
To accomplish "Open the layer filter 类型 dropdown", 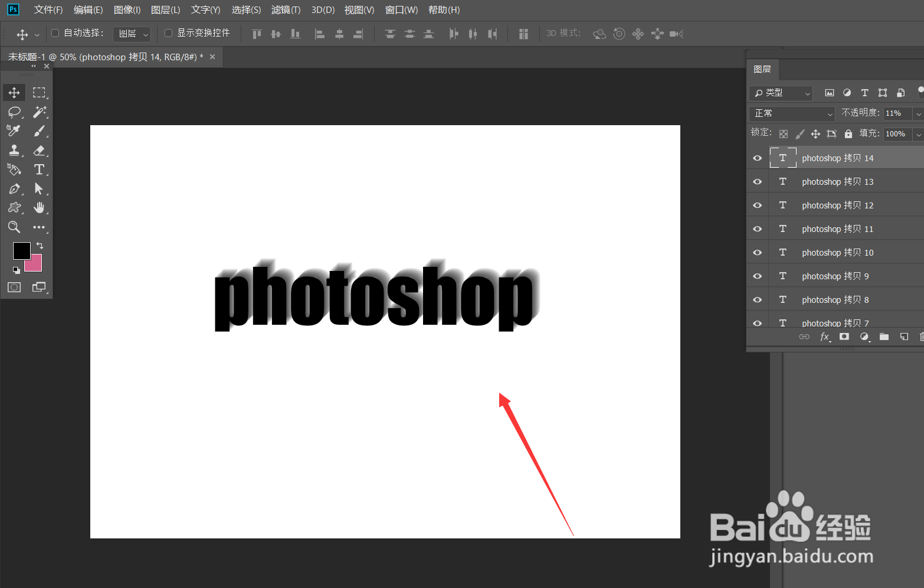I will 781,93.
